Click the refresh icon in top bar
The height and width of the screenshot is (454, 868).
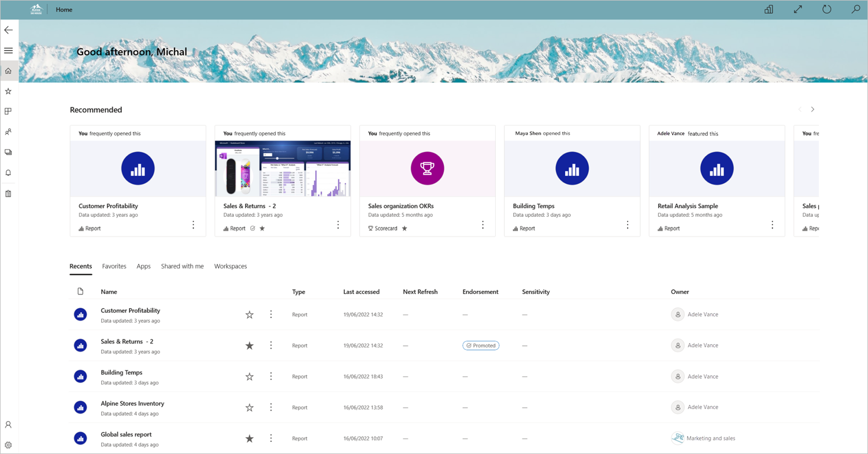pyautogui.click(x=827, y=9)
